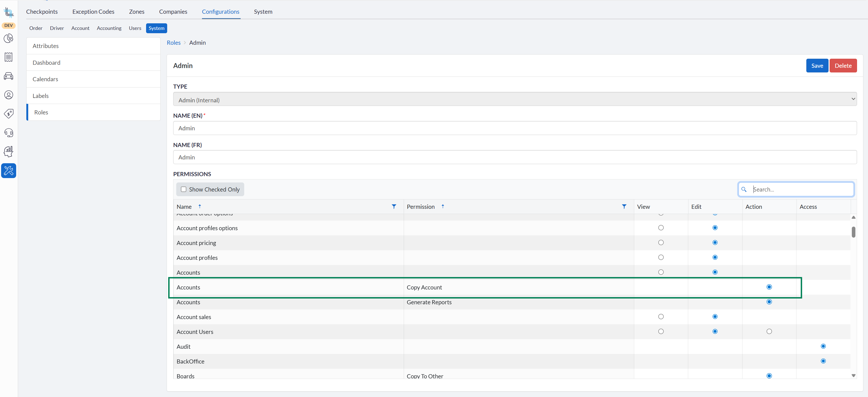Sort by the Permission column header

pyautogui.click(x=420, y=207)
